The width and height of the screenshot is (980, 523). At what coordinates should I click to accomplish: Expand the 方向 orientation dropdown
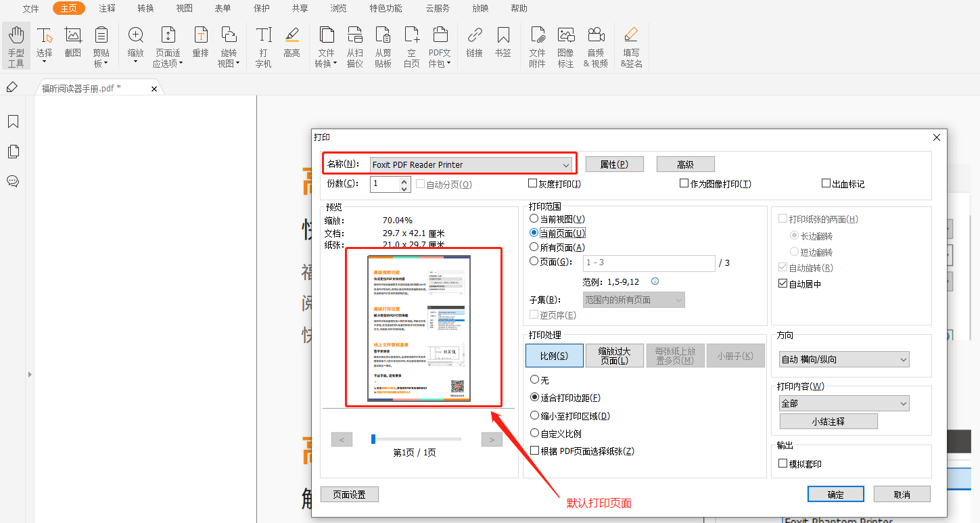pos(844,360)
